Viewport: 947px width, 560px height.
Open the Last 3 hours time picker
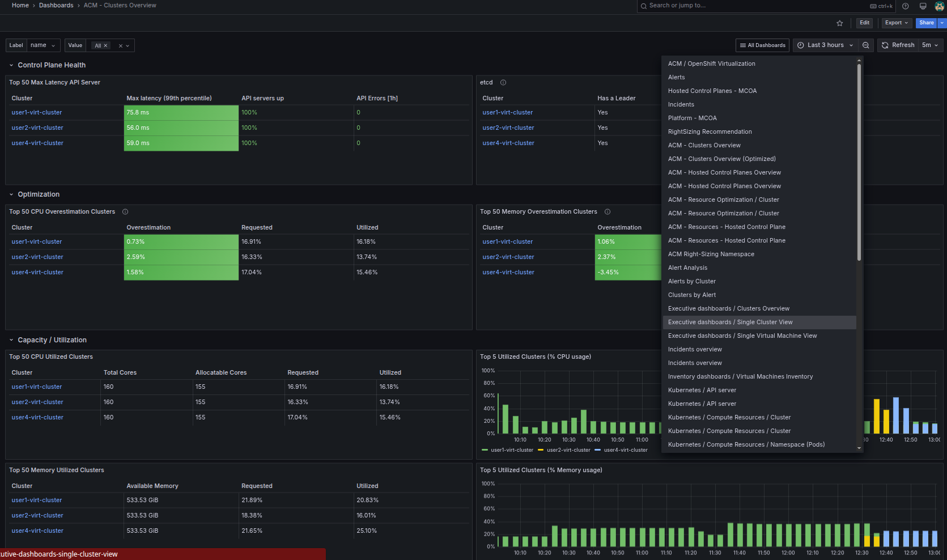coord(825,45)
